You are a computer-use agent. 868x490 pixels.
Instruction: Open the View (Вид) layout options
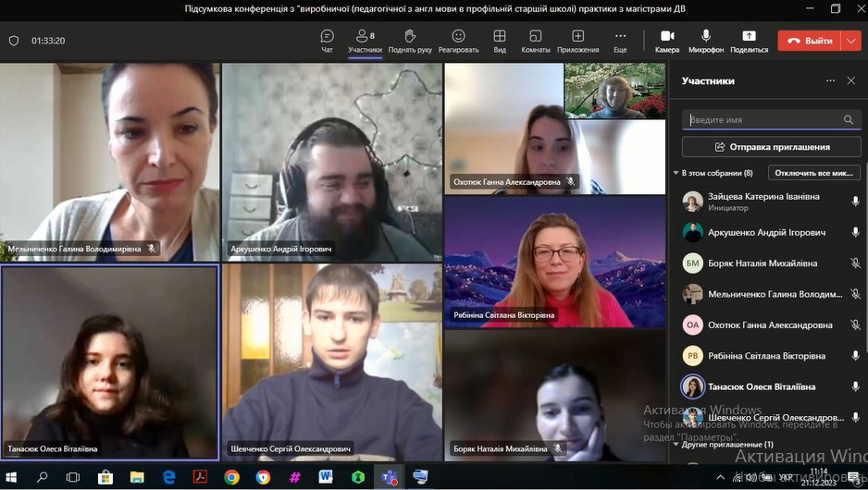pyautogui.click(x=500, y=41)
